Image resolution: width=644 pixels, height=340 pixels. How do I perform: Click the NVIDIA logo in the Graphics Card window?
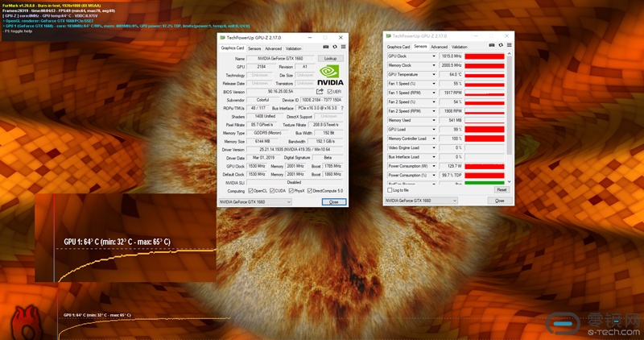click(330, 74)
